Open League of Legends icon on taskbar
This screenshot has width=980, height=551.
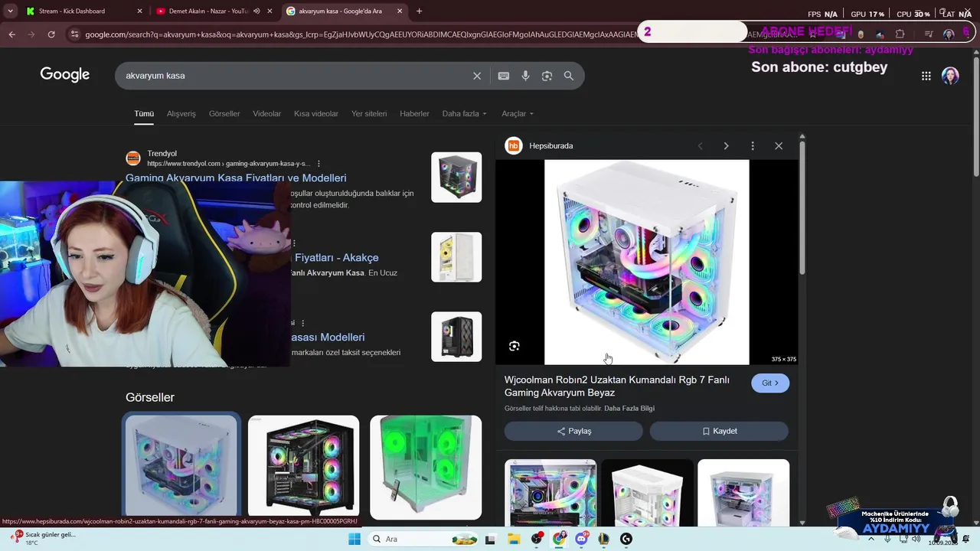pos(604,539)
